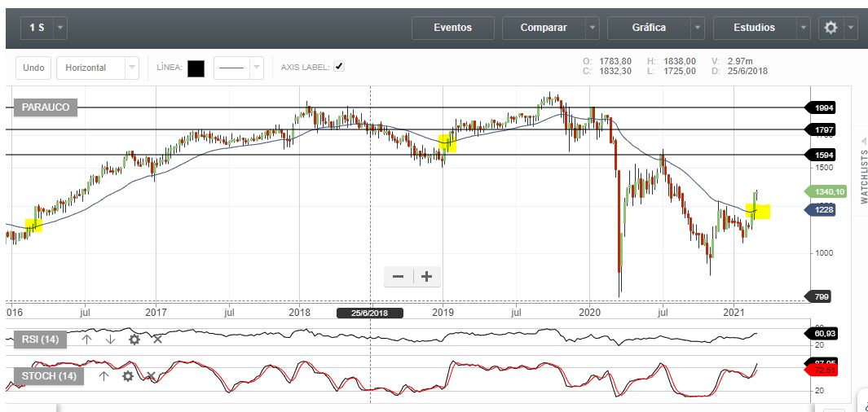Click the Undo button
The image size is (868, 412).
click(x=33, y=68)
